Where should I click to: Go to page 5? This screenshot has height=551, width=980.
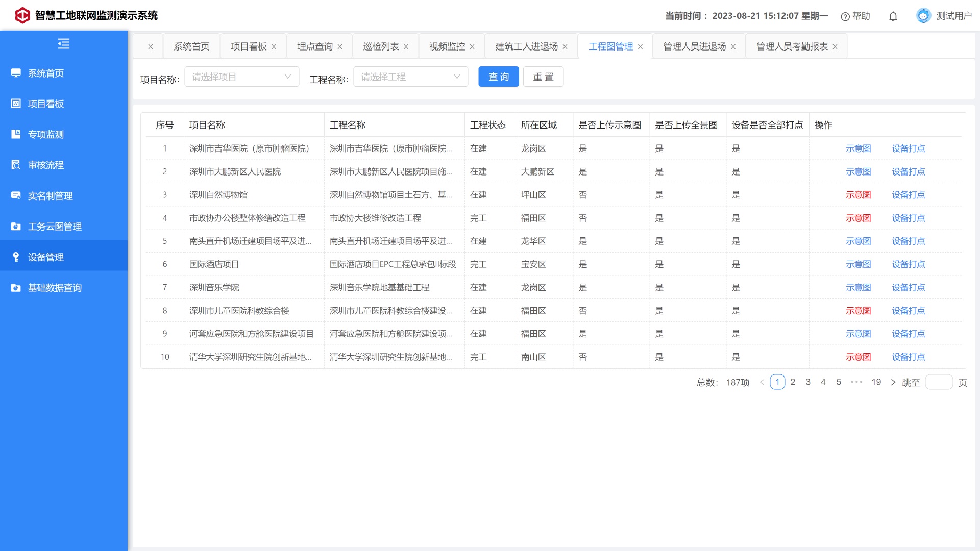click(839, 382)
